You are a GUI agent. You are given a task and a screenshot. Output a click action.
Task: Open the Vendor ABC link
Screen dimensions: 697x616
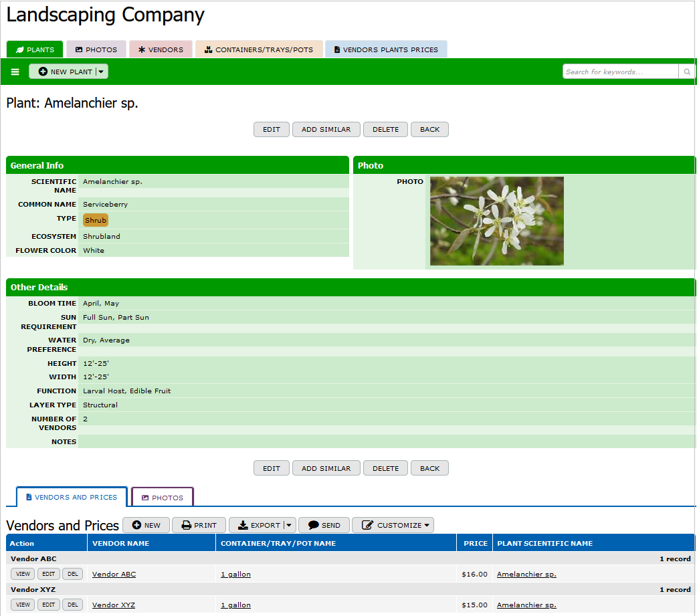(114, 574)
